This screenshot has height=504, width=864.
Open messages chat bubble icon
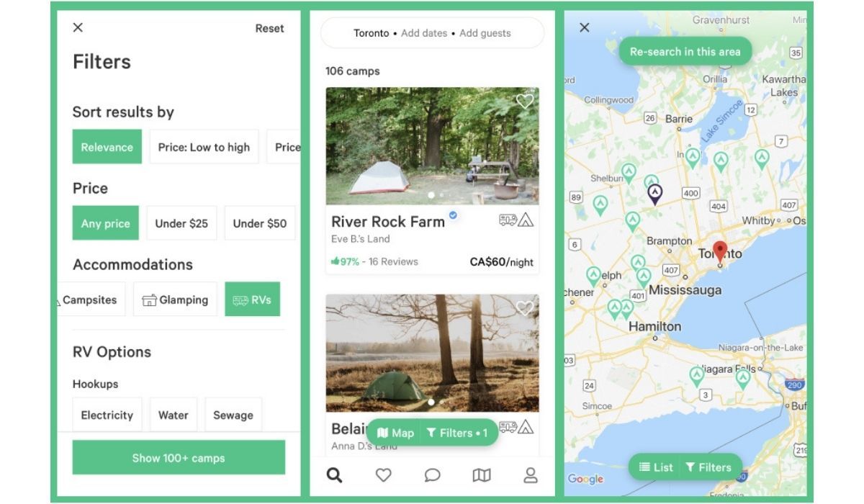pyautogui.click(x=432, y=475)
